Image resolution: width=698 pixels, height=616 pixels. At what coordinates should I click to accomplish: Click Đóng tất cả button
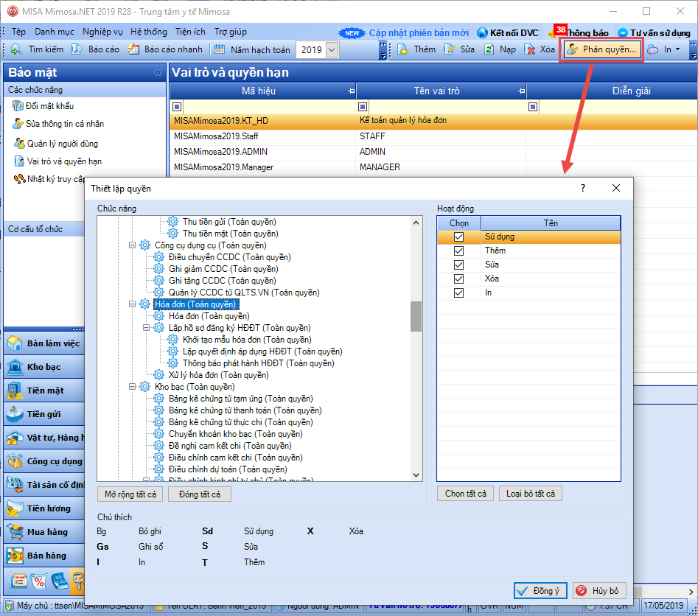click(200, 494)
